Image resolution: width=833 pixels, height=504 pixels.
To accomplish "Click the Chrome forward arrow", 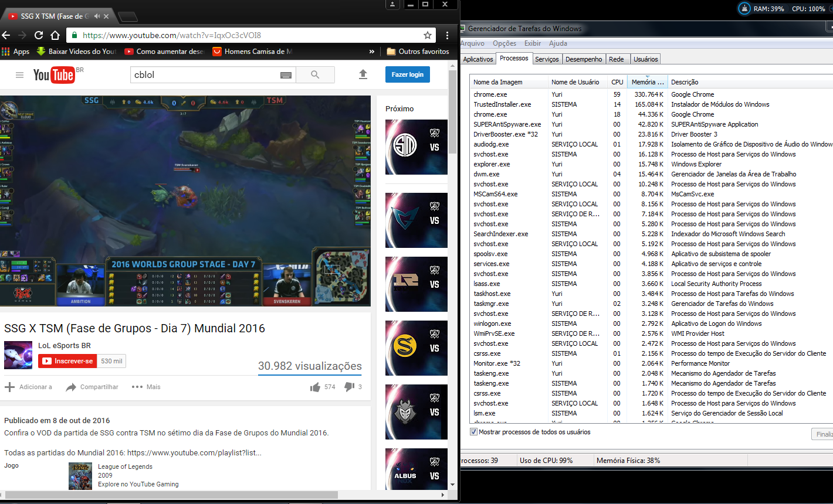I will click(22, 35).
